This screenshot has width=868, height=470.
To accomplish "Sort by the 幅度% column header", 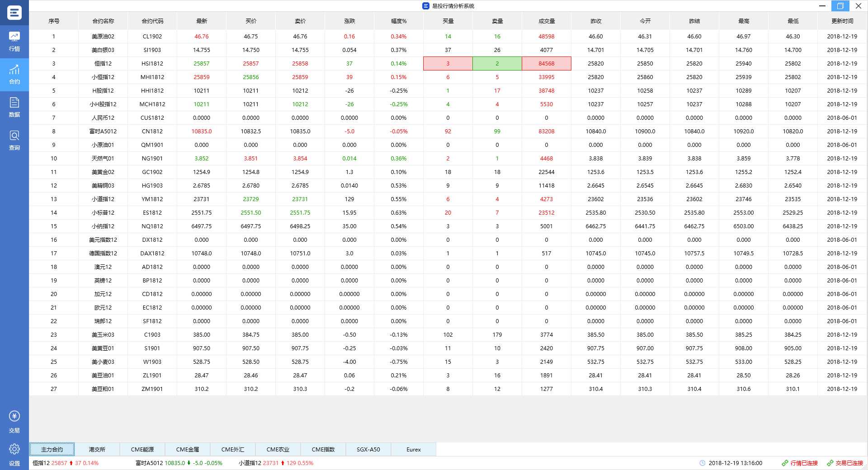I will 399,21.
